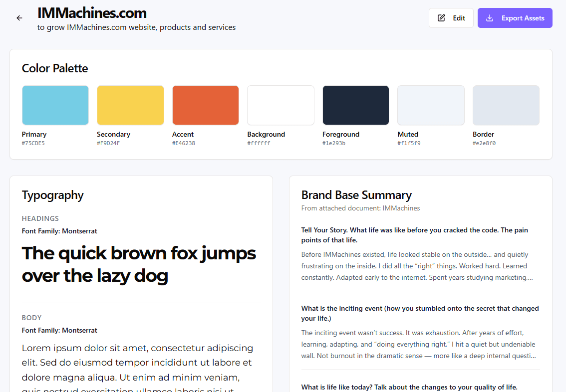
Task: Expand the truncated "The inciting event wasn't success" answer
Action: click(418, 344)
